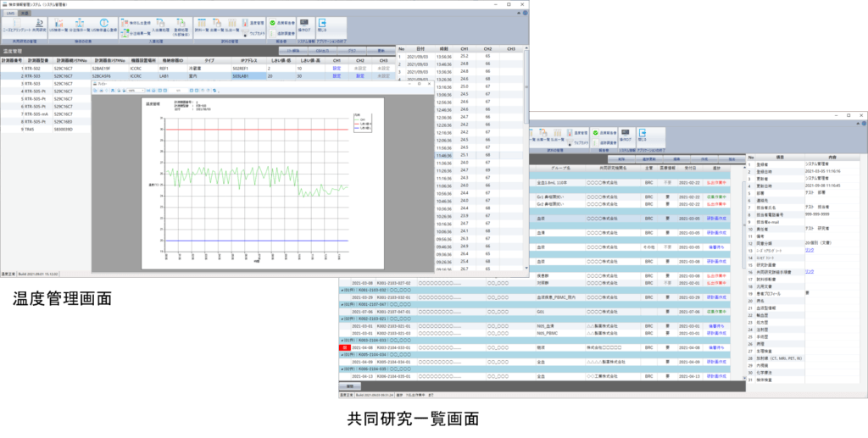The height and width of the screenshot is (438, 868).
Task: Select the 共通 ribbon tab
Action: click(25, 14)
